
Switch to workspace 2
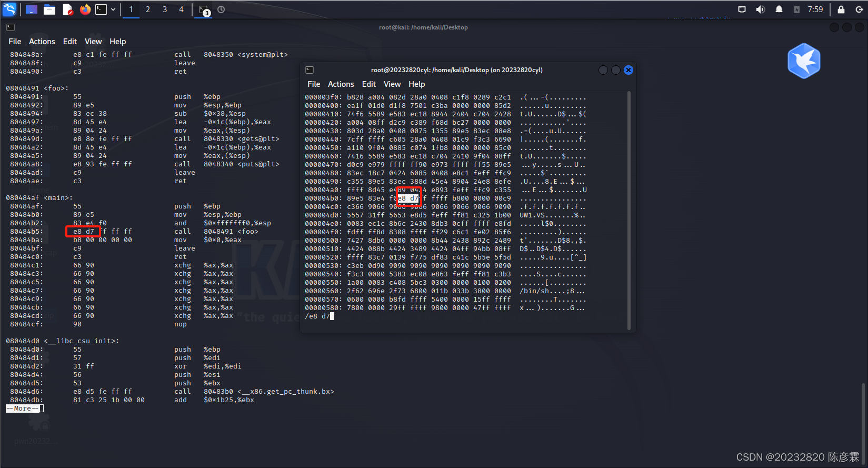pyautogui.click(x=148, y=9)
